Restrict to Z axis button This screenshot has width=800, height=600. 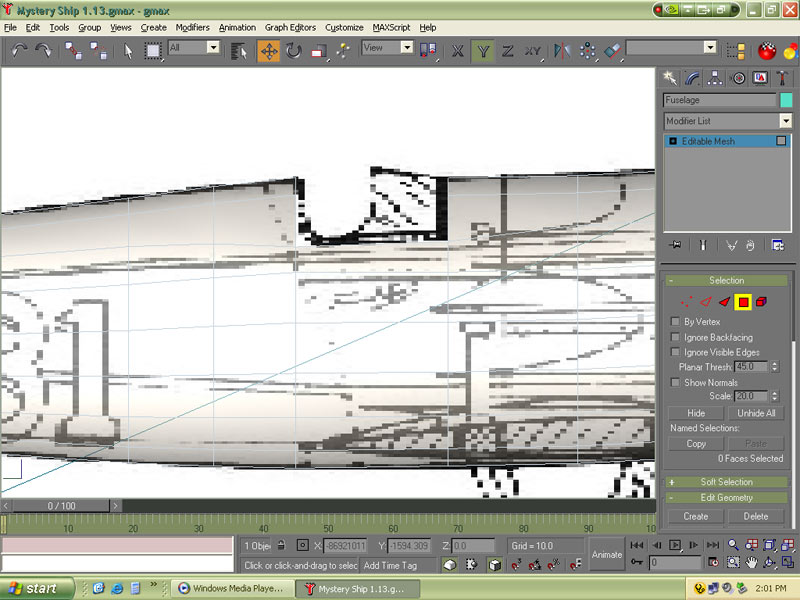pyautogui.click(x=508, y=51)
